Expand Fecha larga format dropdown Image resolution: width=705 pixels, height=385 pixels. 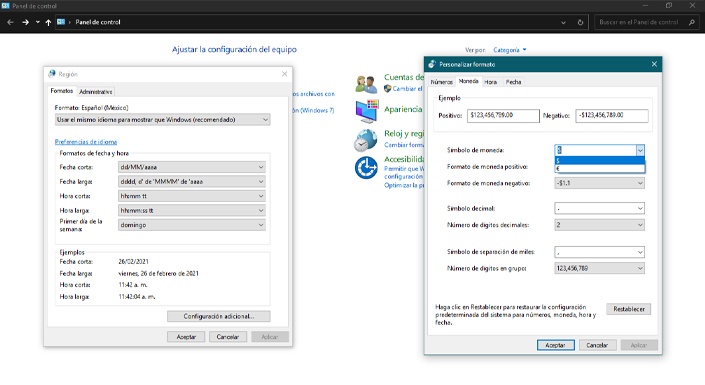[192, 181]
